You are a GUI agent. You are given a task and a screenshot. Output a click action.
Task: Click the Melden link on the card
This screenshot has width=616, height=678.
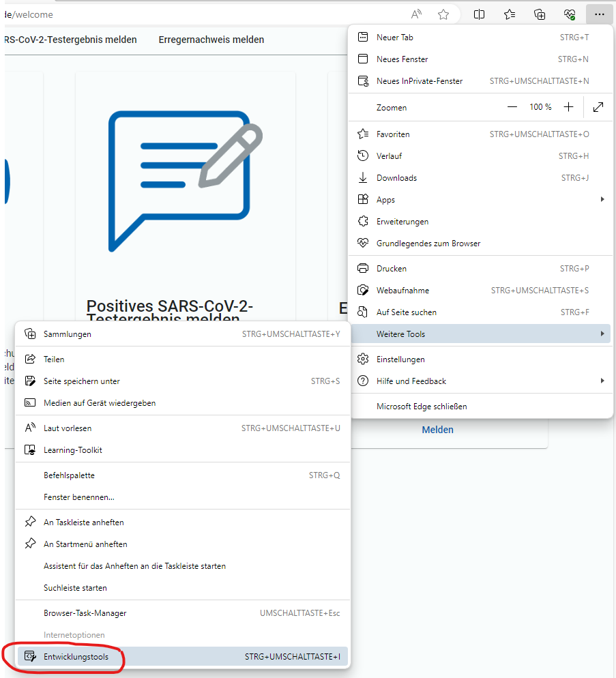(437, 430)
